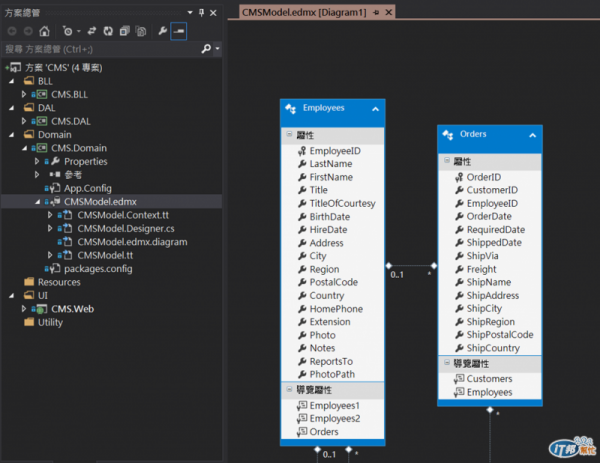Close the CMSModel.edmx [Diagram1] tab
600x463 pixels.
(x=389, y=13)
